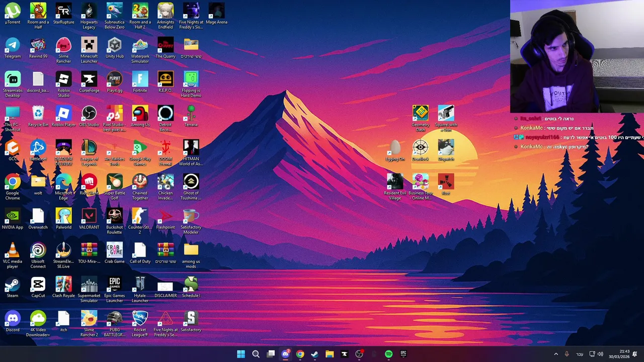Click the microphone tray icon
644x362 pixels.
[567, 354]
